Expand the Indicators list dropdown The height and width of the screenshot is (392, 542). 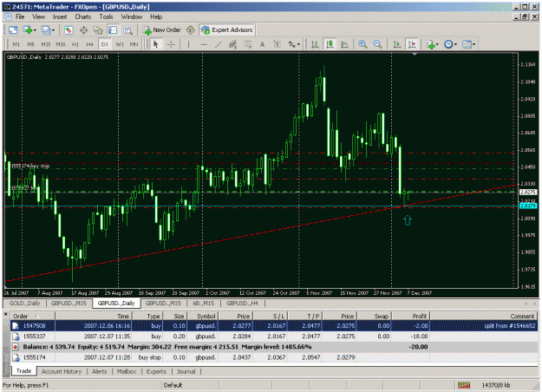pos(437,44)
